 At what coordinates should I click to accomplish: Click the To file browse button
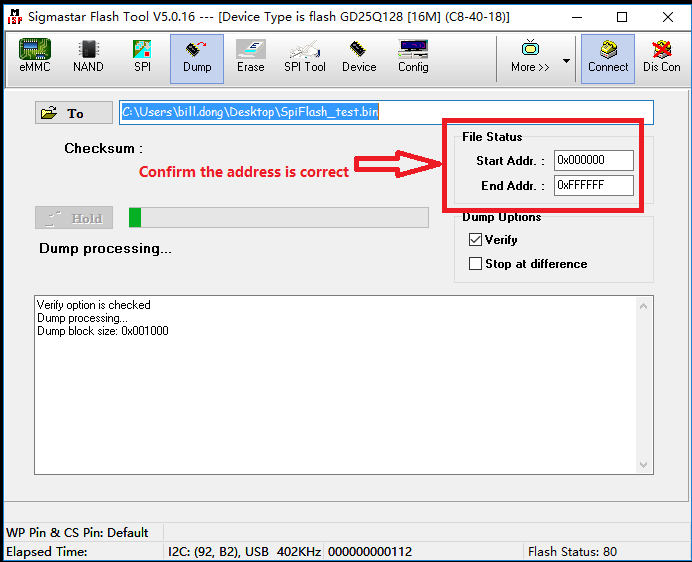coord(73,113)
